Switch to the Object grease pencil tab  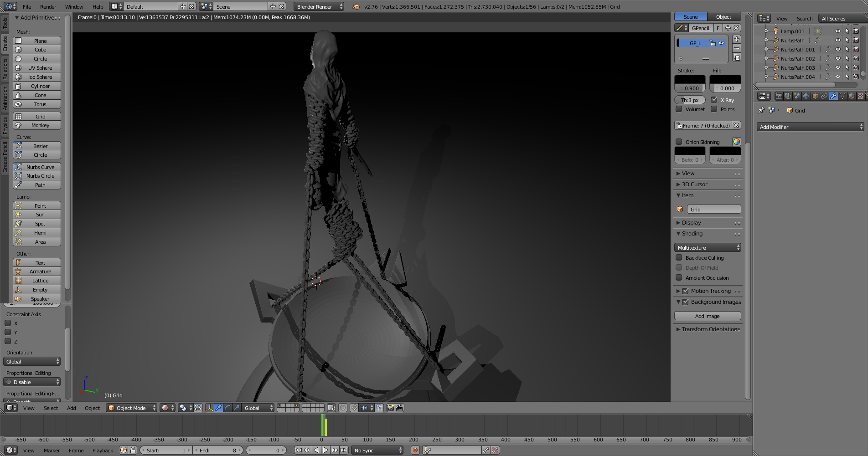pos(724,16)
